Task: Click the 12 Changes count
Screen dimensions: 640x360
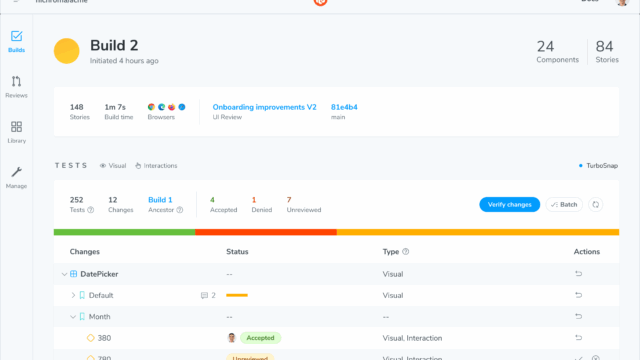Action: pyautogui.click(x=120, y=204)
